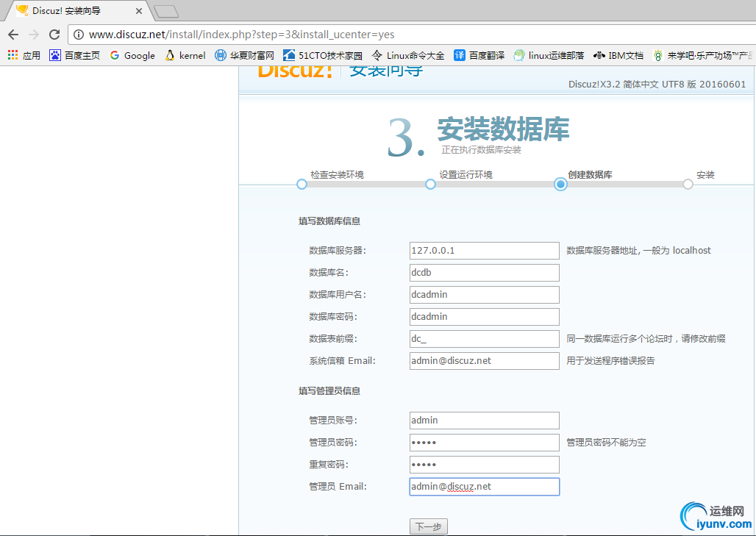Image resolution: width=756 pixels, height=536 pixels.
Task: Click the 管理员账号 field containing admin
Action: click(x=484, y=421)
